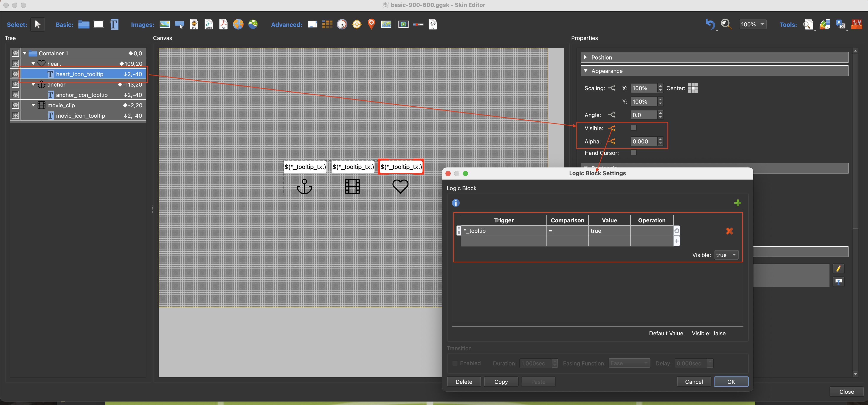Open the Color palette tool
Screen dimensions: 868x405
point(825,24)
